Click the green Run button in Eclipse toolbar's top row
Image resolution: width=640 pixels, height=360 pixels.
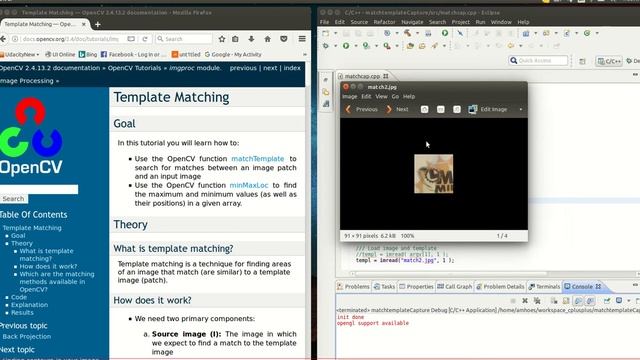[x=445, y=33]
